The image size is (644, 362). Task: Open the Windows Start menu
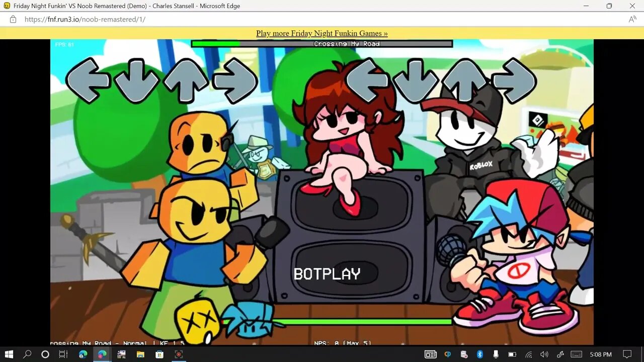pyautogui.click(x=9, y=354)
